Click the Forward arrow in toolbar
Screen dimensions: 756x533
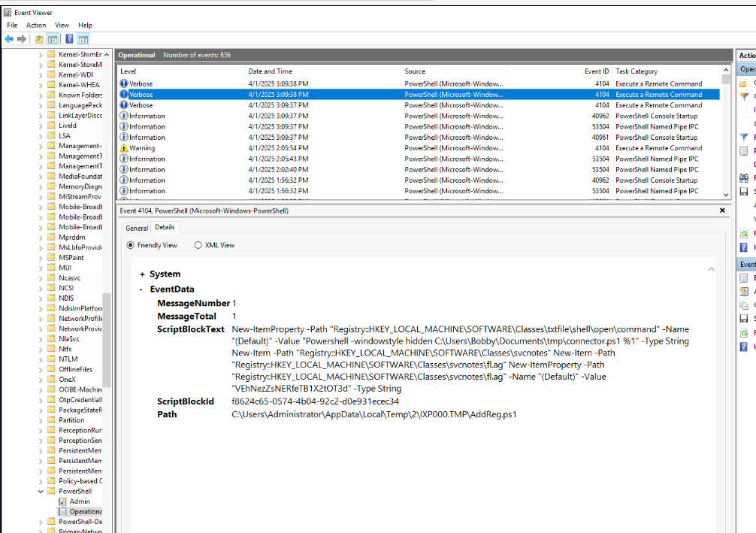pos(22,39)
